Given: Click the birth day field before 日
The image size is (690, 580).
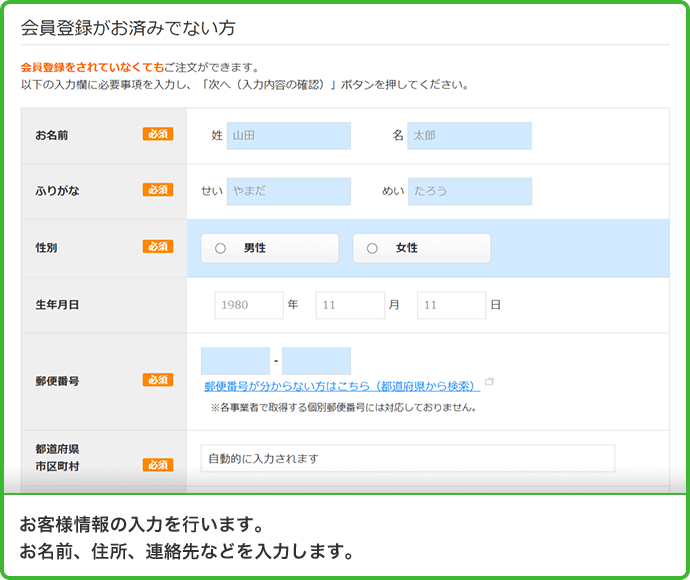Looking at the screenshot, I should pyautogui.click(x=451, y=305).
